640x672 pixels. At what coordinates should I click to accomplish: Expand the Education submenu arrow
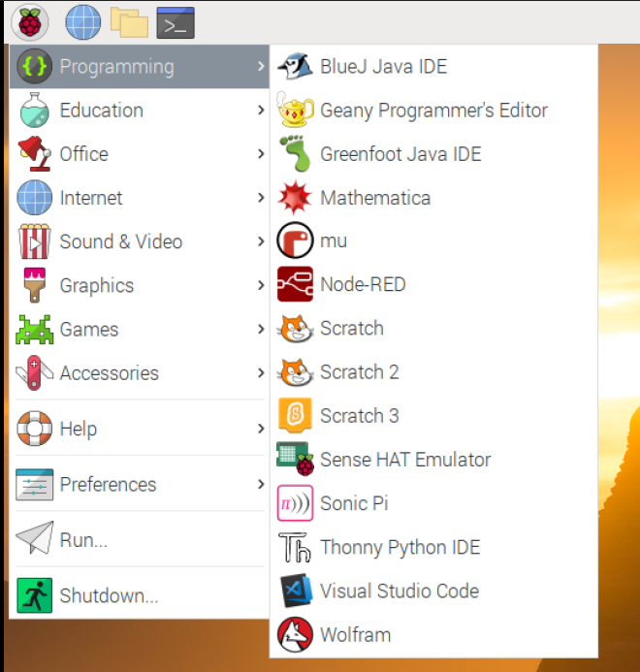click(x=261, y=111)
